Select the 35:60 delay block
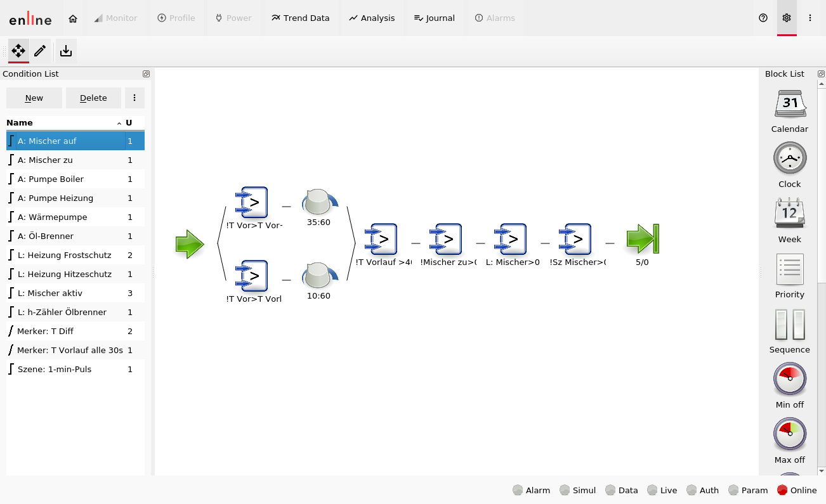Screen dimensions: 826x504 click(x=318, y=202)
